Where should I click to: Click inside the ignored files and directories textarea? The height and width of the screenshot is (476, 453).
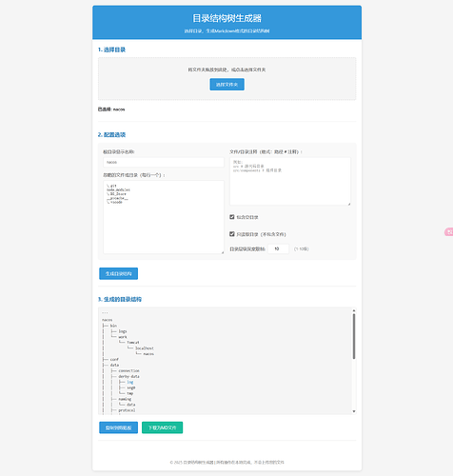(x=164, y=217)
